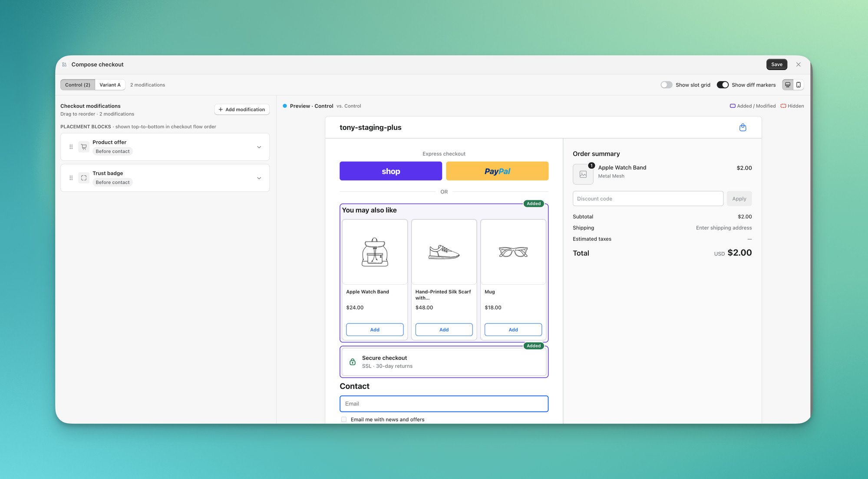Click the 'Before contact' tag under Product offer
The height and width of the screenshot is (479, 868).
point(112,151)
